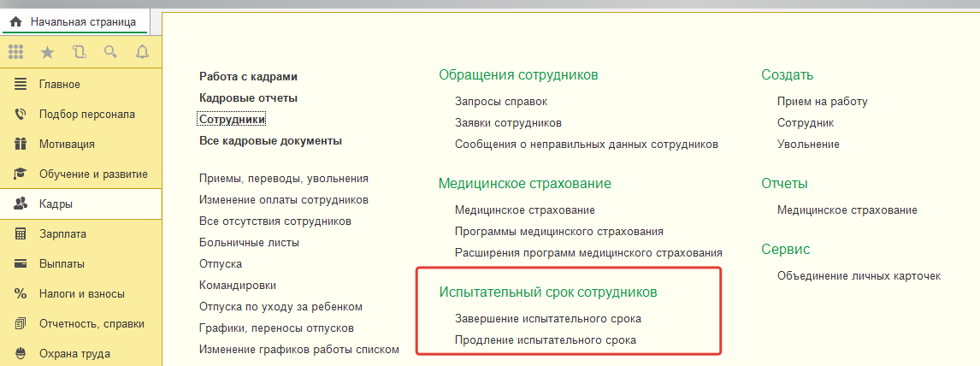This screenshot has height=366, width=980.
Task: Create an Увольнение document
Action: tap(808, 145)
